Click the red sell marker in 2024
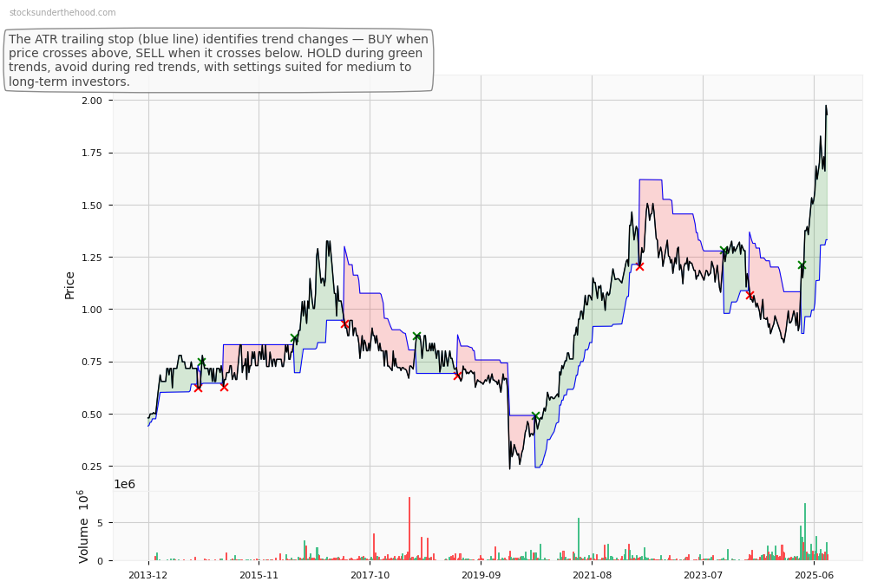 click(x=750, y=295)
